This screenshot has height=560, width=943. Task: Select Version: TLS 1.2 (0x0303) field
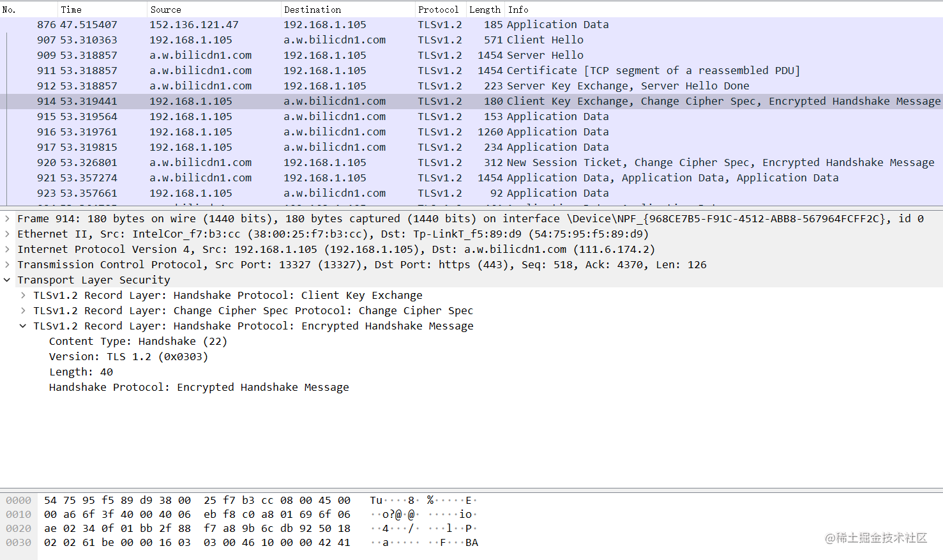point(128,356)
